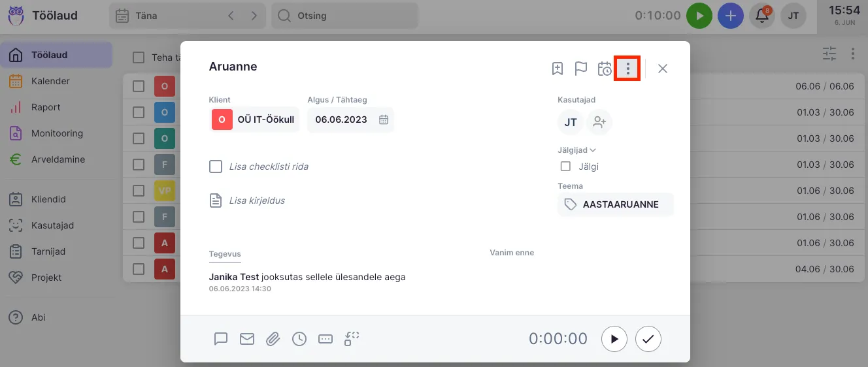
Task: Open the calendar clock scheduling icon
Action: click(605, 69)
